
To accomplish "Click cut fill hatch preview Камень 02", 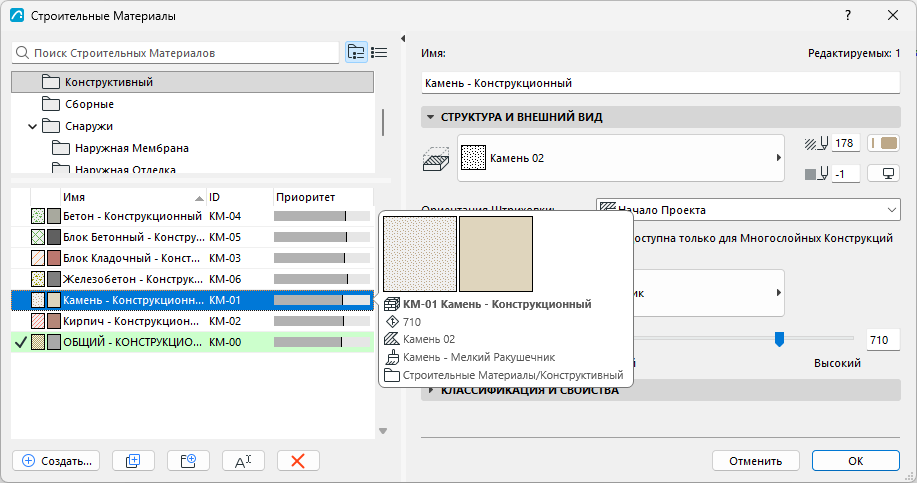I will tap(473, 158).
